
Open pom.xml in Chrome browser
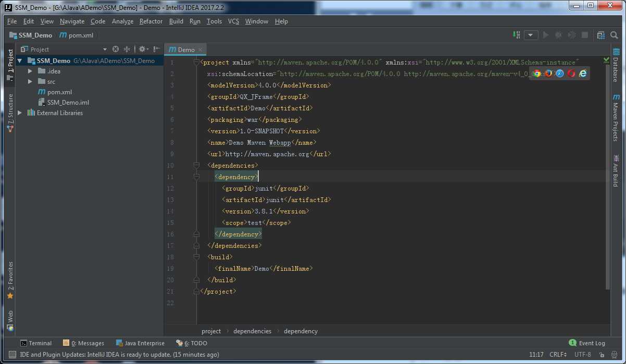pos(537,73)
